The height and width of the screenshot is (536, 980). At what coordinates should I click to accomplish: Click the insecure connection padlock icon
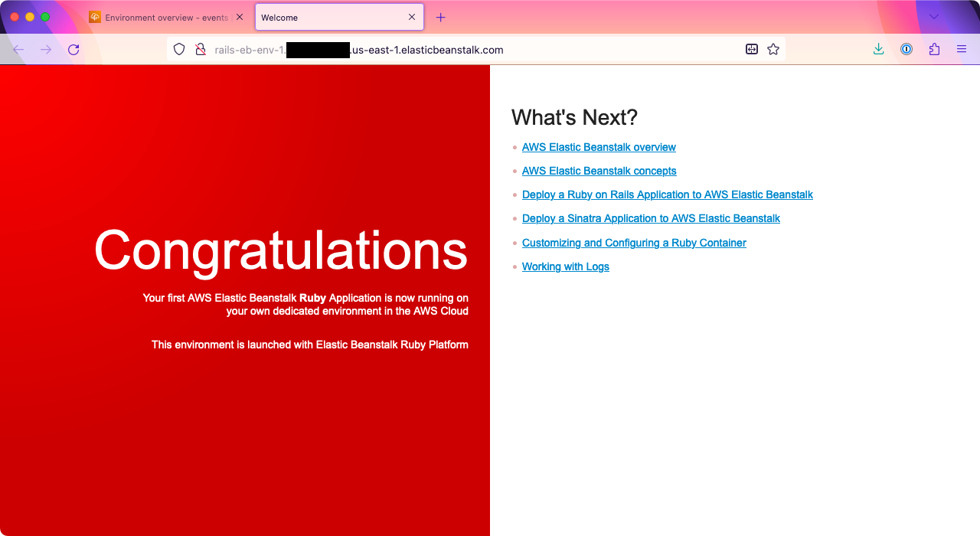tap(200, 50)
